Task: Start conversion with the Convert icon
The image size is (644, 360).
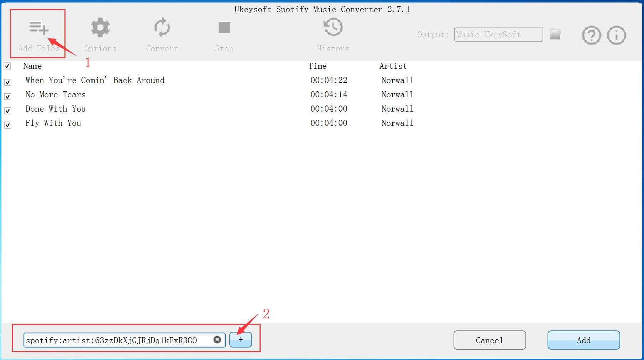Action: tap(162, 28)
